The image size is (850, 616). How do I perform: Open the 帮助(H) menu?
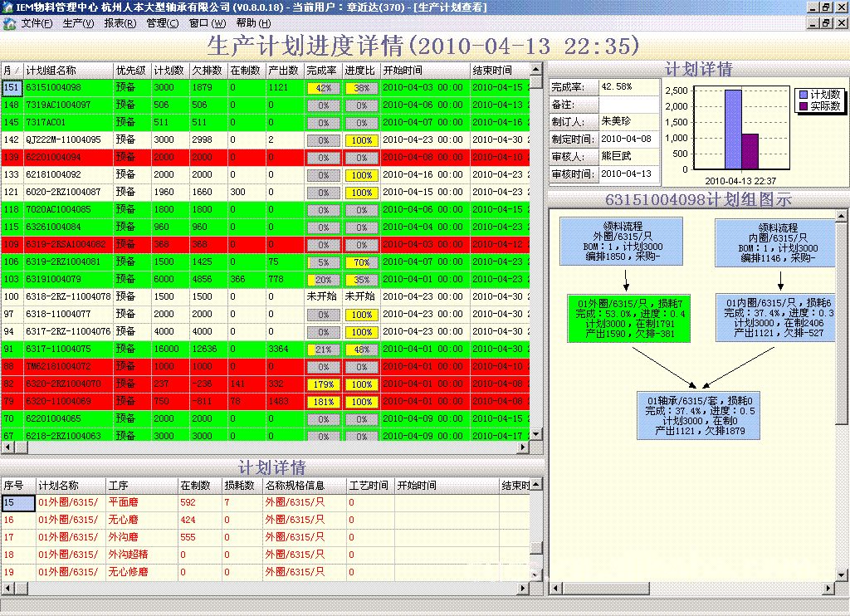(x=253, y=23)
